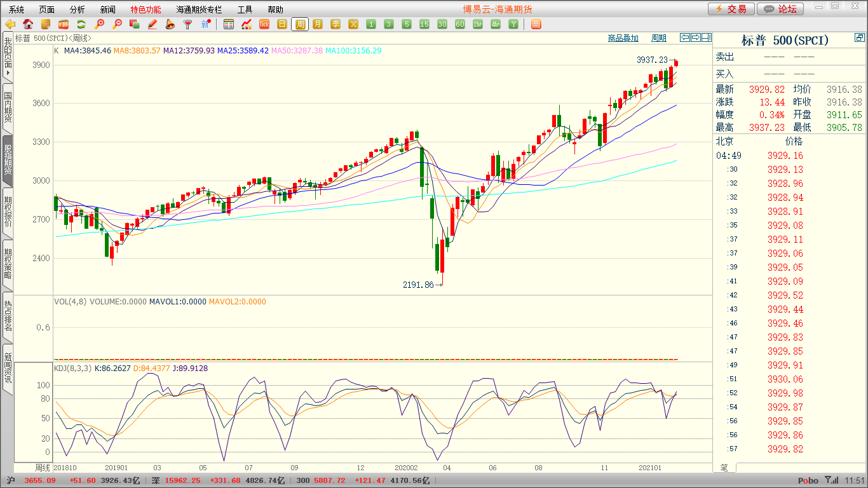The width and height of the screenshot is (868, 488).
Task: Click the orange panel layout icon
Action: point(536,24)
